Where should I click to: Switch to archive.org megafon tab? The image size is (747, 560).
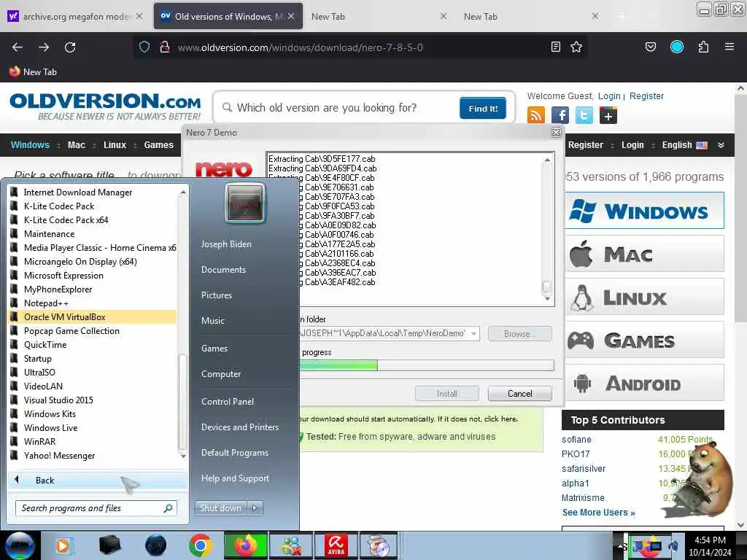[x=76, y=16]
